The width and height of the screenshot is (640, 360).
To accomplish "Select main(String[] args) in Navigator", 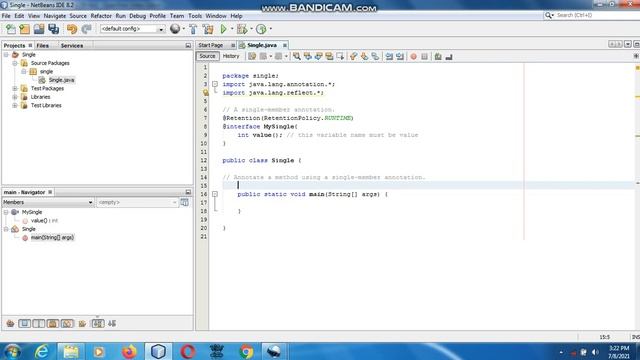I will point(52,237).
